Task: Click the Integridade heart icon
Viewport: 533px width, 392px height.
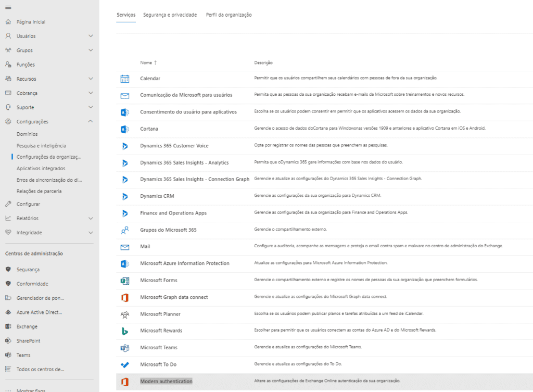Action: point(8,233)
